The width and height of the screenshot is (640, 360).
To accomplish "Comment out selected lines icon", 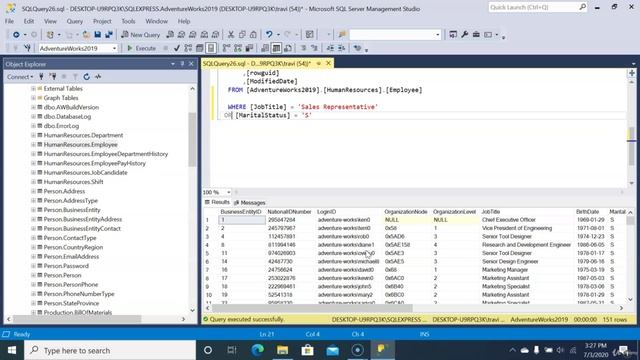I will click(x=303, y=48).
